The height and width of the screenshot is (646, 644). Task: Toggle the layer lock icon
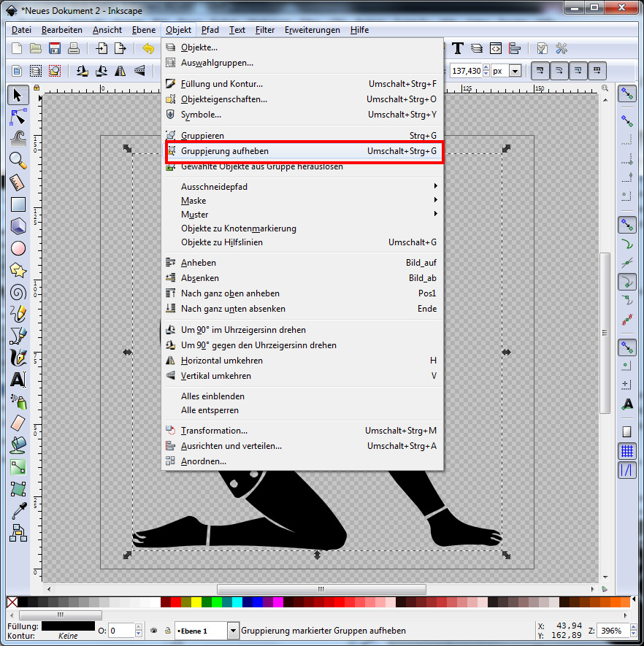tap(168, 631)
